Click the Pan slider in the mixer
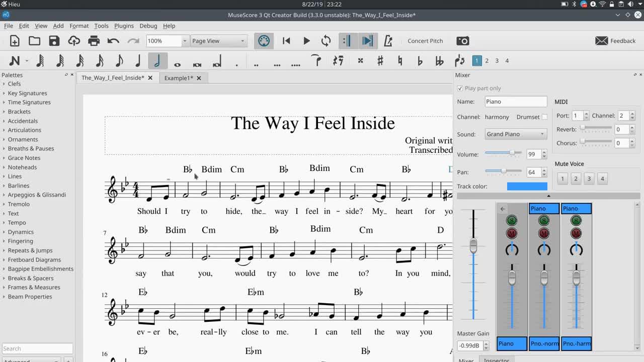 click(x=504, y=171)
